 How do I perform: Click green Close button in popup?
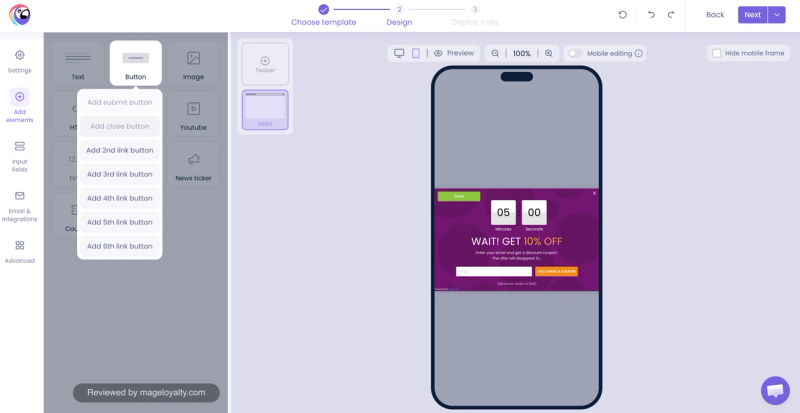(x=459, y=196)
